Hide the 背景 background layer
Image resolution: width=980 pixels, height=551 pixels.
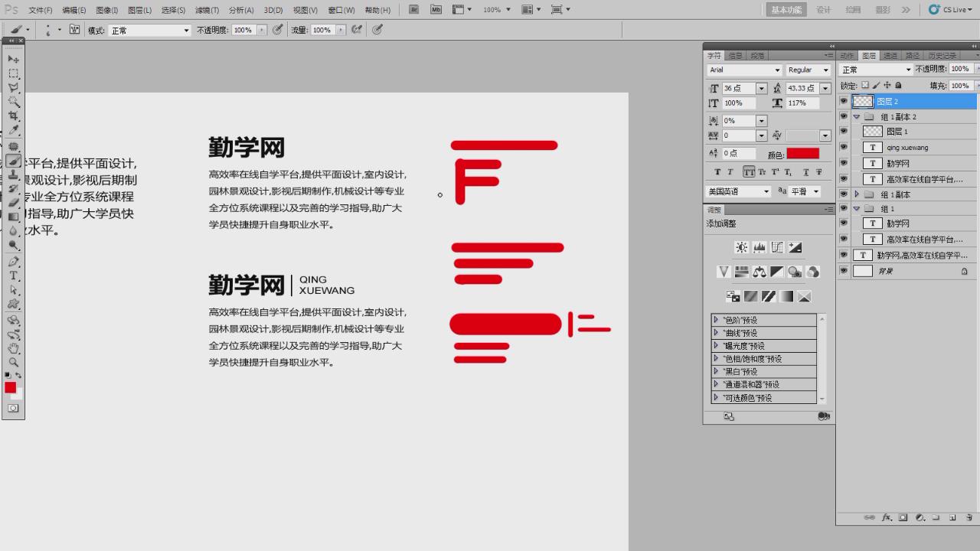pos(844,271)
